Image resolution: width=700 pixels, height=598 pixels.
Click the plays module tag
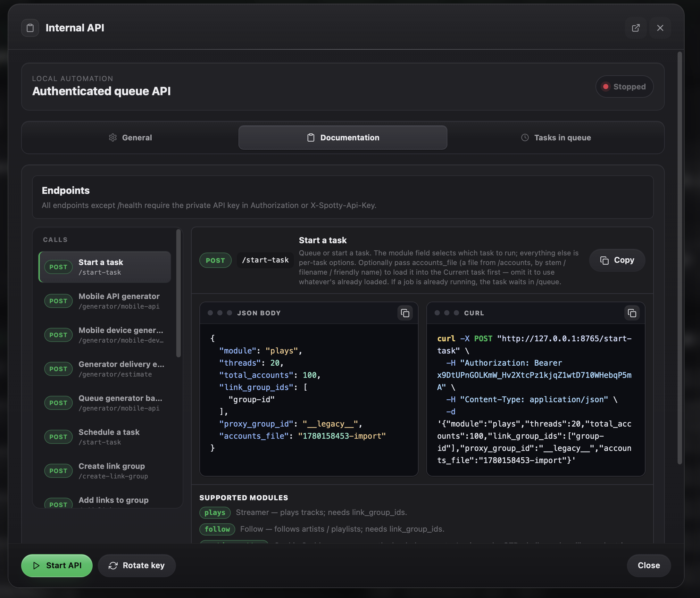click(x=215, y=512)
